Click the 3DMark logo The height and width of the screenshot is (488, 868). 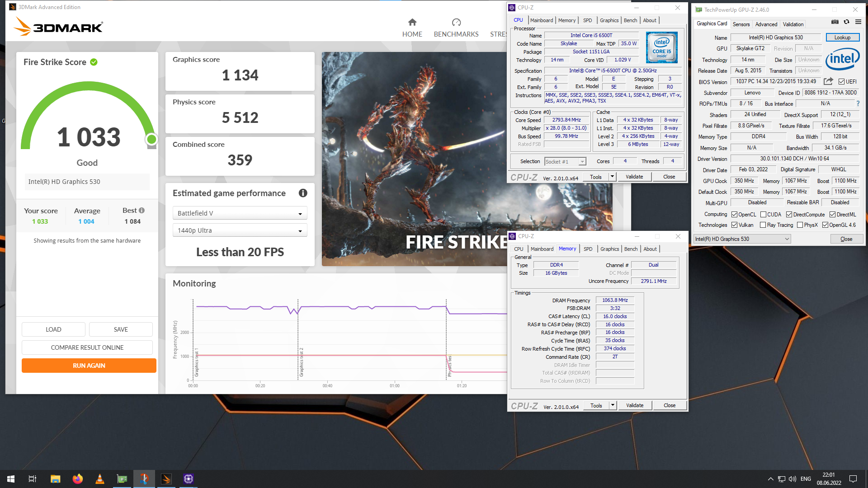click(58, 26)
